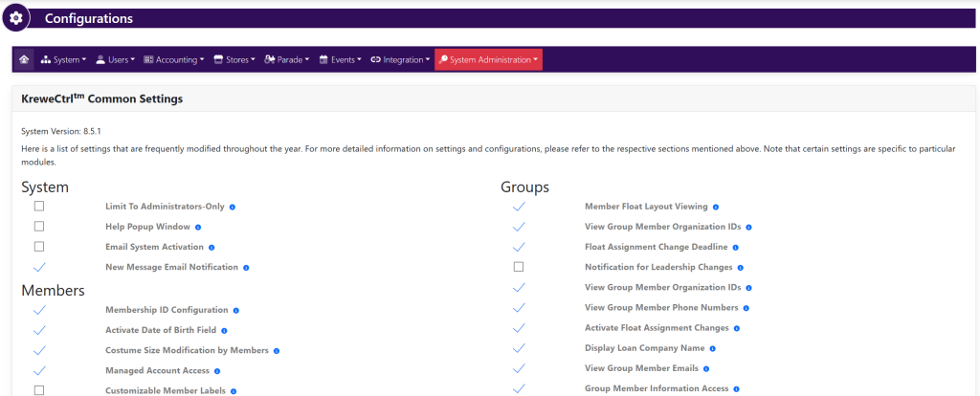Click info icon next to Display Loan Company Name

[x=713, y=348]
